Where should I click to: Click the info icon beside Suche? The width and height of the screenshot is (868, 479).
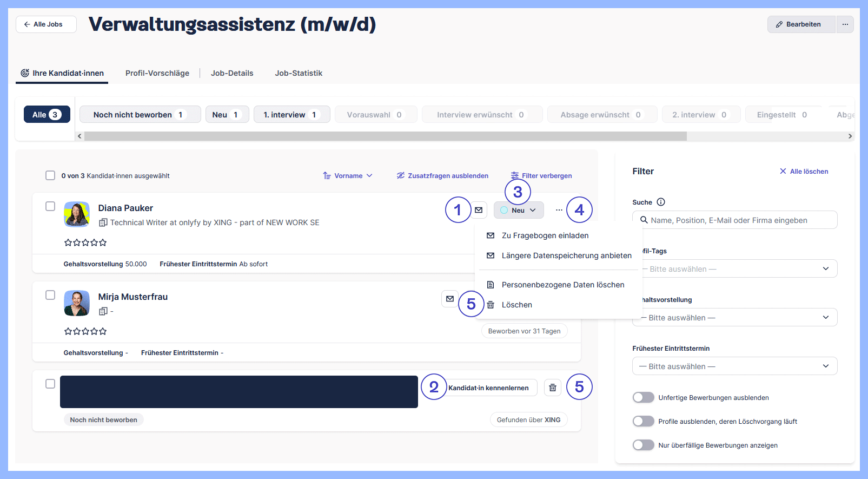pos(661,202)
